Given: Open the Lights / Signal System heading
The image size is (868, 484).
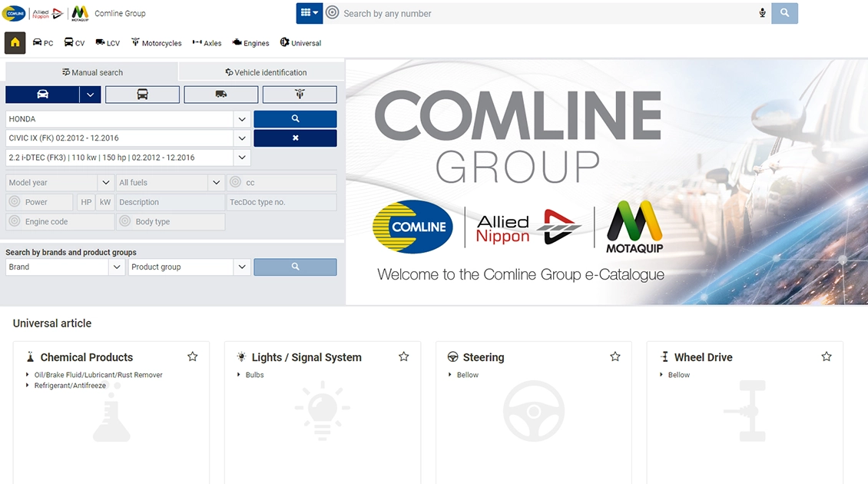Looking at the screenshot, I should 306,357.
